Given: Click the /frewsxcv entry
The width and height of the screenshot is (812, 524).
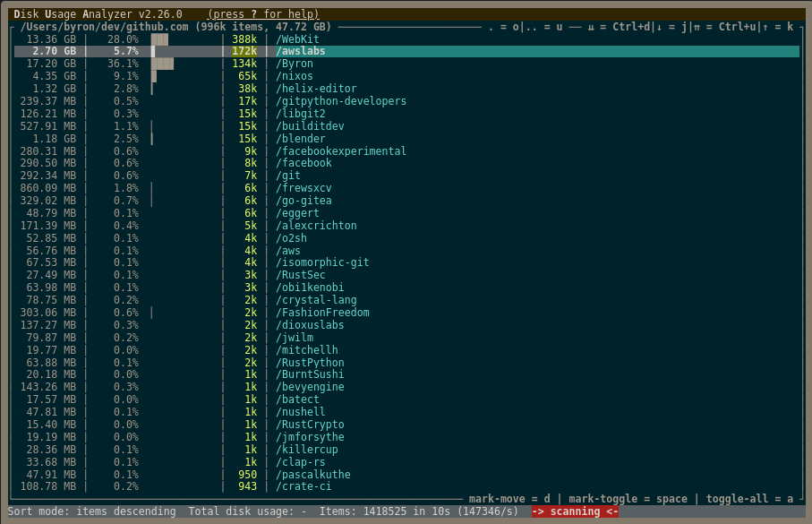Looking at the screenshot, I should click(406, 187).
